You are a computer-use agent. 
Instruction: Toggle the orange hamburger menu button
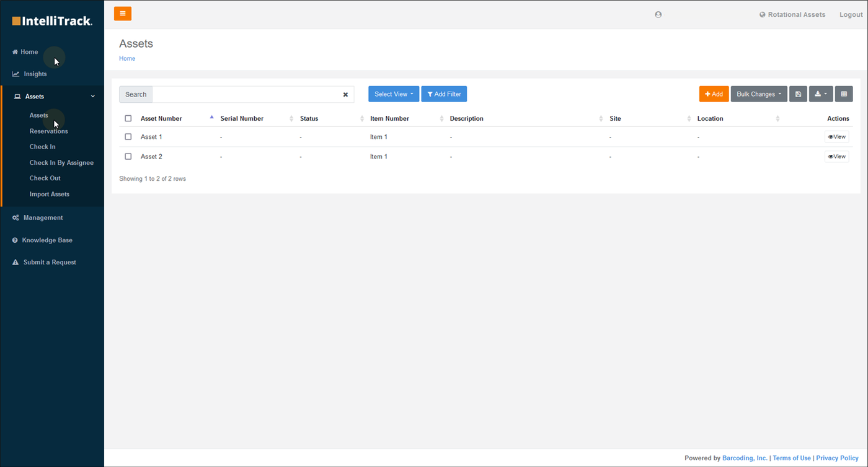pyautogui.click(x=123, y=14)
